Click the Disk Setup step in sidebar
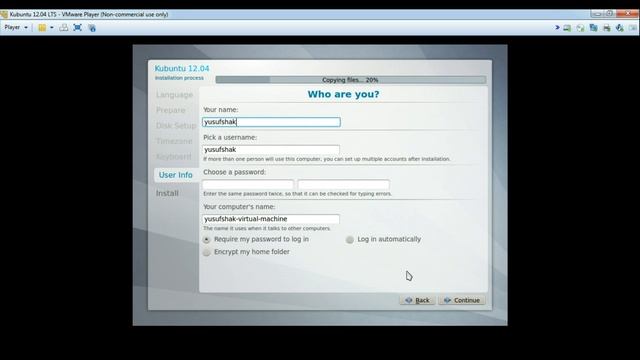Viewport: 640px width, 360px height. click(176, 126)
